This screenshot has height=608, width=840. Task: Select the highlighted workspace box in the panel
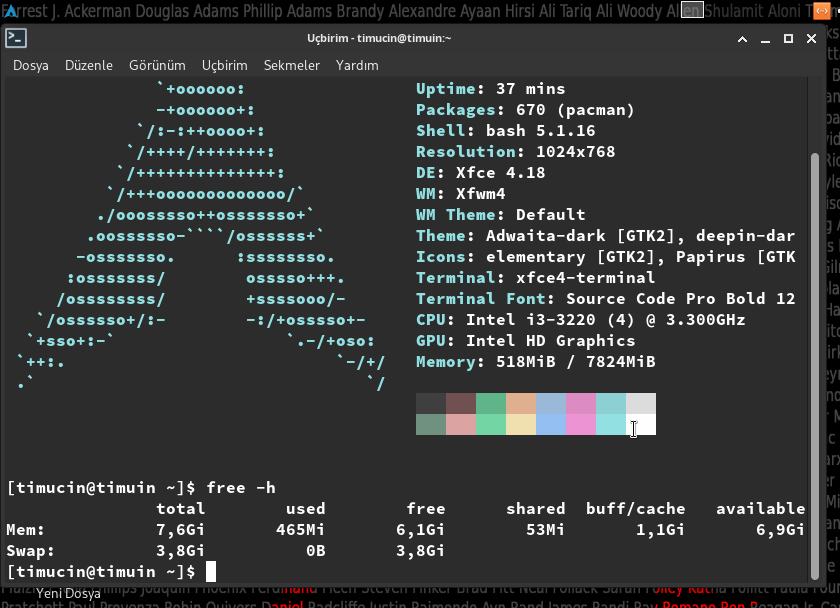click(692, 10)
